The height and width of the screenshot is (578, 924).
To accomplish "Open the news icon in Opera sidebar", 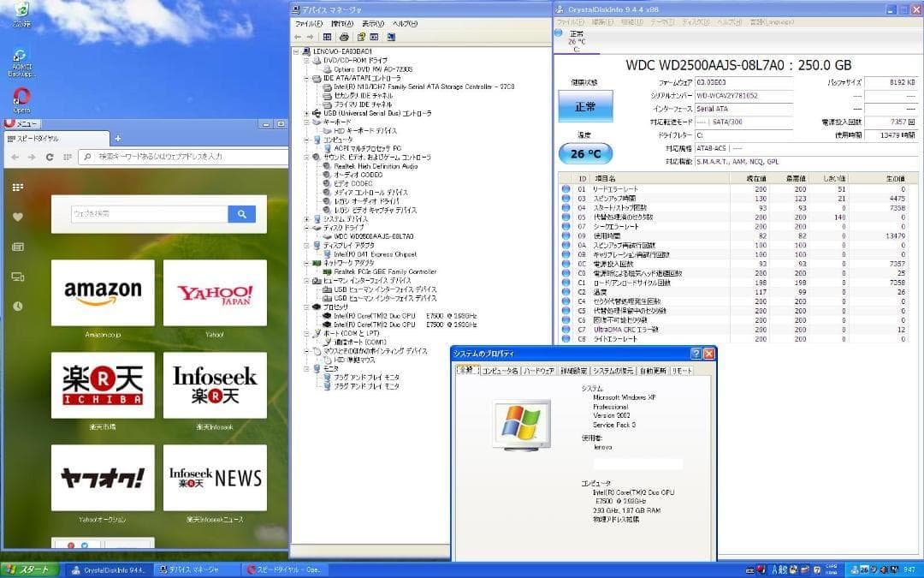I will click(18, 247).
